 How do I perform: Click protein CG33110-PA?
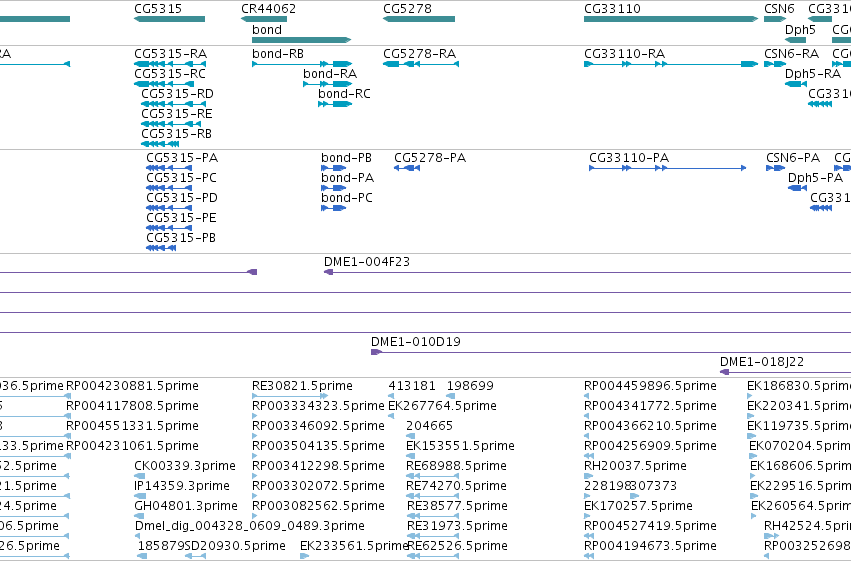(629, 158)
